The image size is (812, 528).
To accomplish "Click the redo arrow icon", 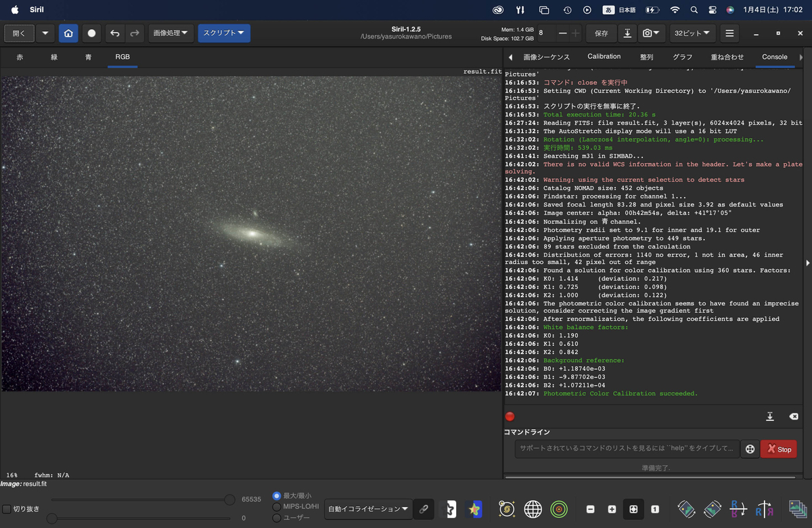I will pyautogui.click(x=135, y=32).
